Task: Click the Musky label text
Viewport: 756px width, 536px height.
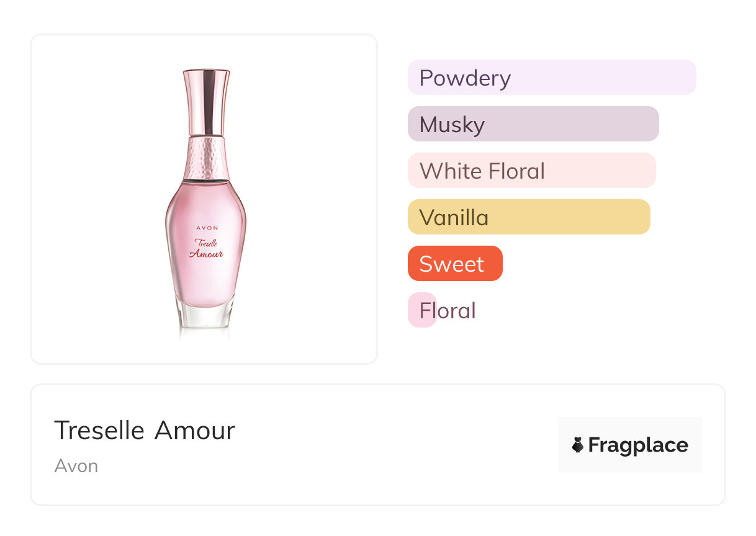Action: (x=452, y=125)
